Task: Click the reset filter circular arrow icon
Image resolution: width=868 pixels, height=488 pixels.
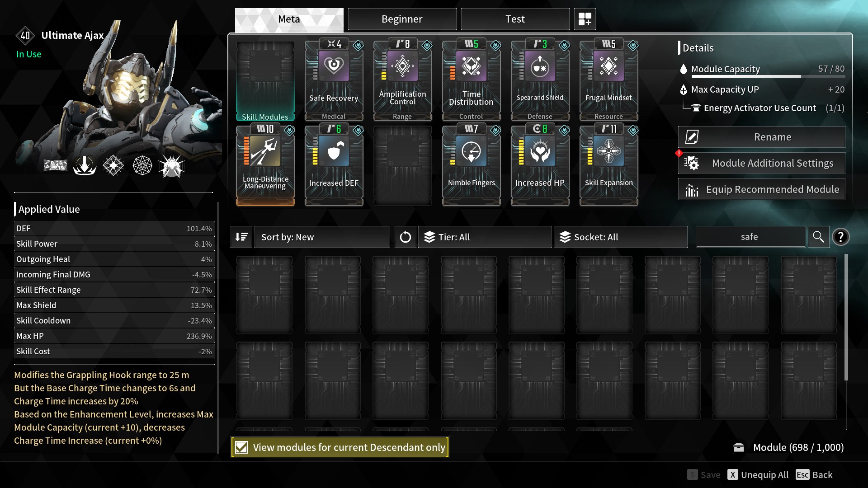Action: [406, 237]
